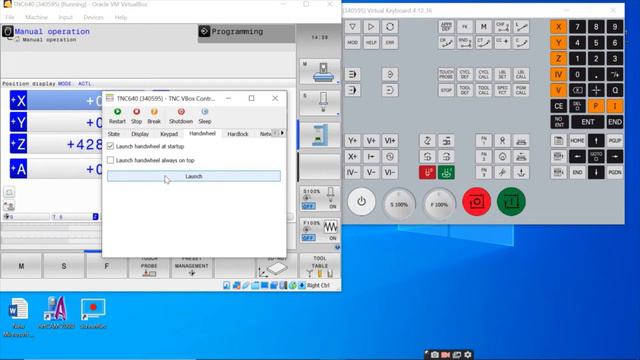Click the ERR key on Virtual Keyboard
Screen dimensions: 640x360
pos(390,42)
